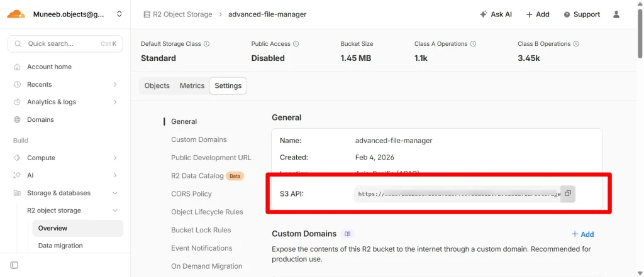Click the Cloudflare logo
Image resolution: width=644 pixels, height=277 pixels.
coord(16,14)
